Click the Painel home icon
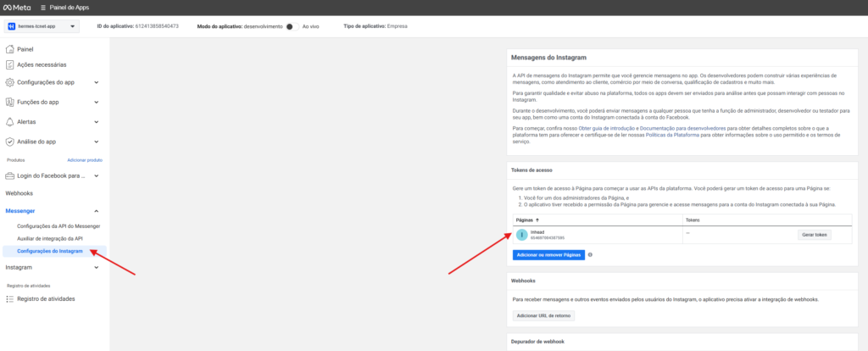The height and width of the screenshot is (351, 868). tap(9, 49)
